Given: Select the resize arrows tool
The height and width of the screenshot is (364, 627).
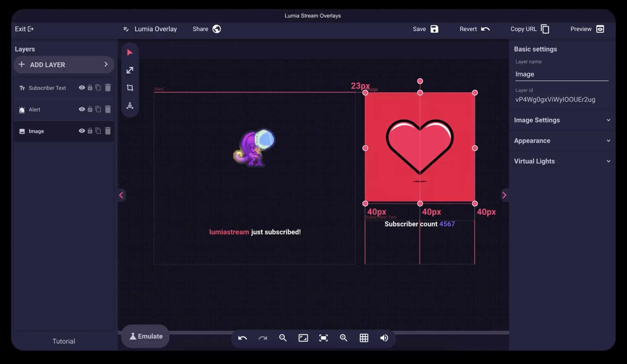Looking at the screenshot, I should click(130, 70).
